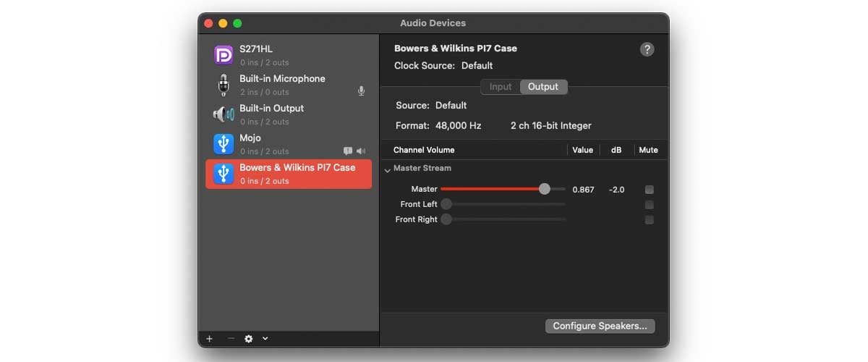
Task: Select the Built-in Microphone row text
Action: click(x=282, y=79)
